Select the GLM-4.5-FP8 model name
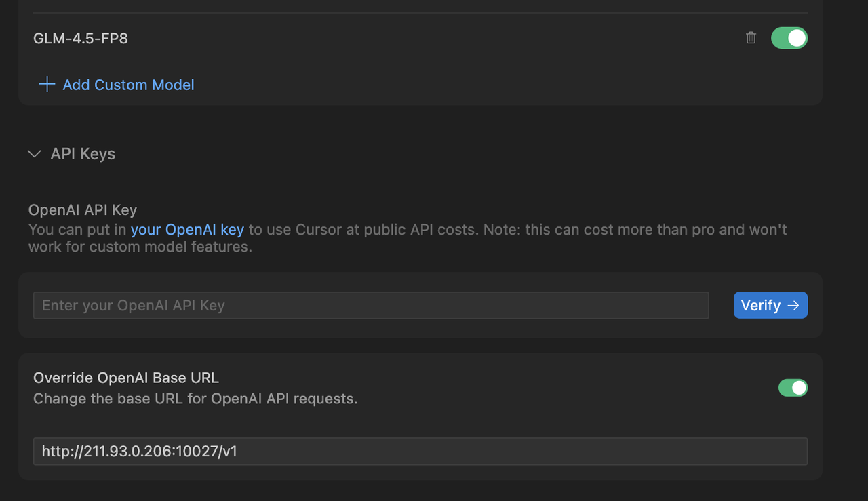The width and height of the screenshot is (868, 501). (81, 38)
